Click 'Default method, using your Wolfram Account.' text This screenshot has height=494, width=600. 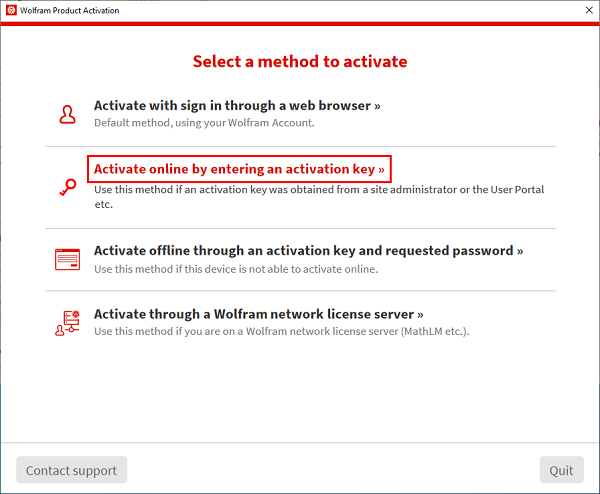204,123
